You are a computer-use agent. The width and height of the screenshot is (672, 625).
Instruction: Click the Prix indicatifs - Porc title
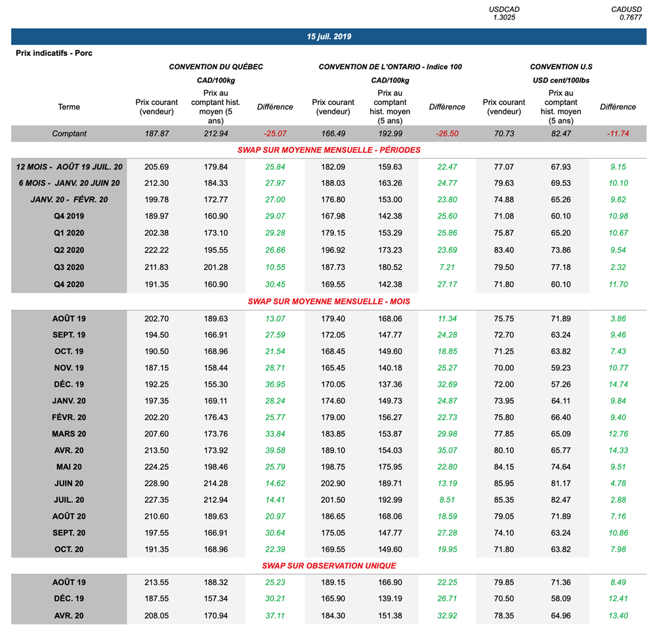click(x=54, y=53)
